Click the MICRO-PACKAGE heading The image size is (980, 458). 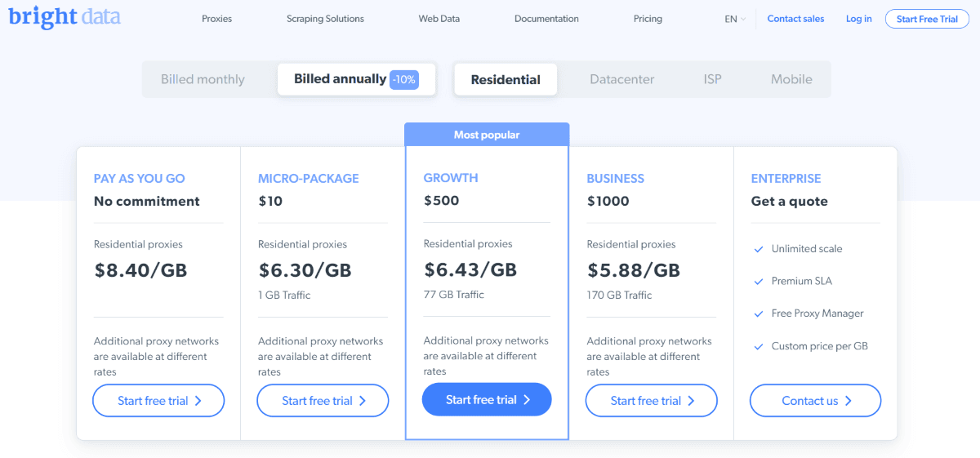(x=309, y=178)
